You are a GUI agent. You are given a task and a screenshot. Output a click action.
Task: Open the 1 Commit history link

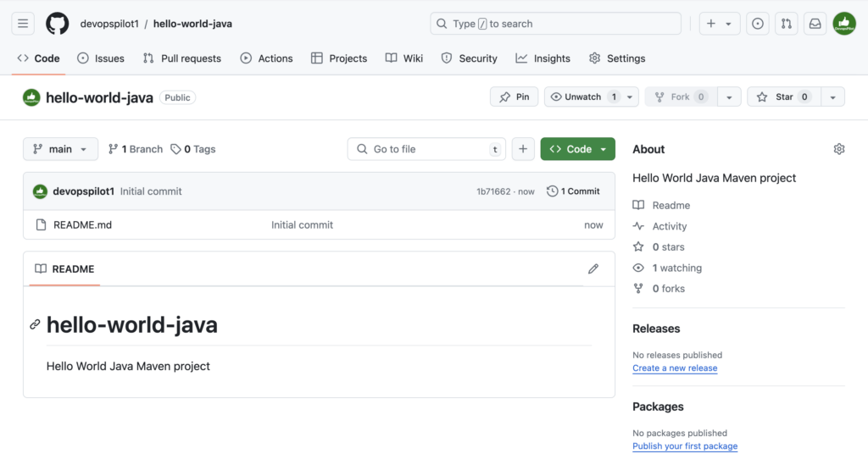[x=573, y=191]
